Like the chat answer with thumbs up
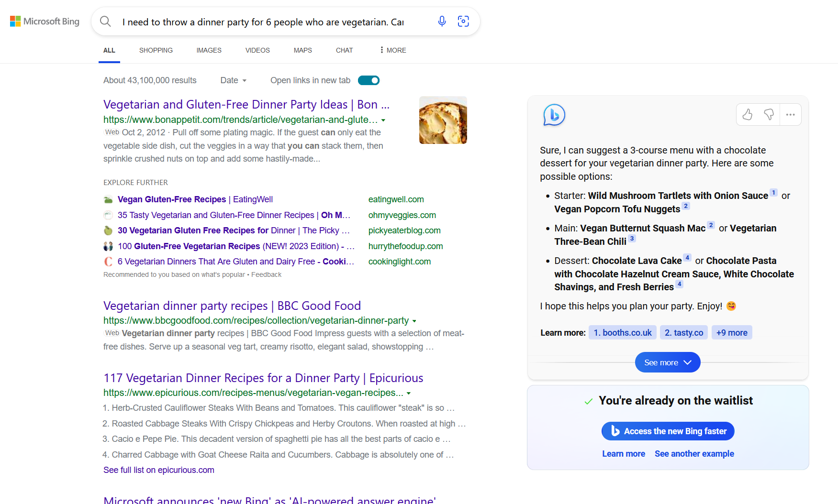 pyautogui.click(x=748, y=115)
